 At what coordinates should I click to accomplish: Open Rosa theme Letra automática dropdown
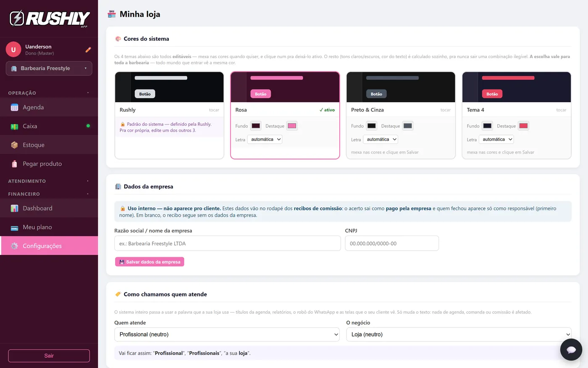[265, 139]
